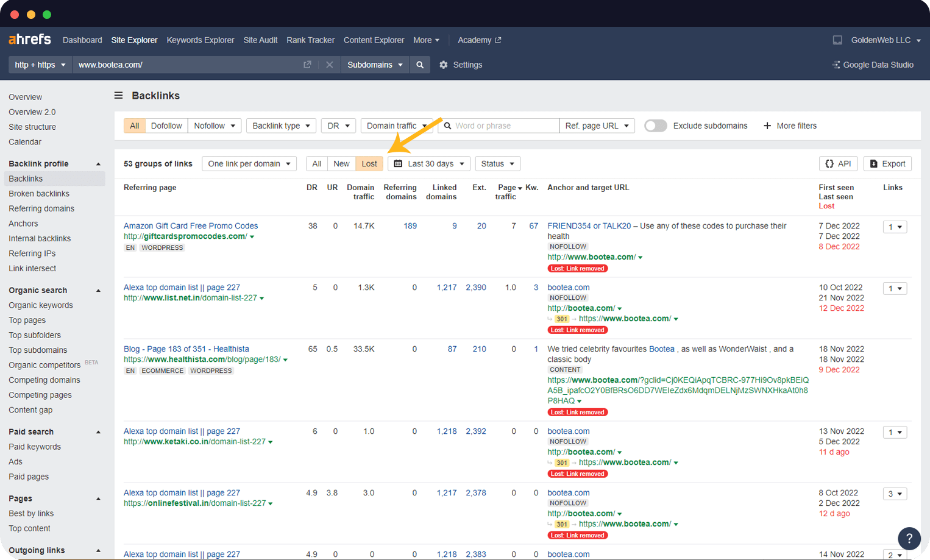Open Organic keywords in sidebar

pyautogui.click(x=41, y=305)
